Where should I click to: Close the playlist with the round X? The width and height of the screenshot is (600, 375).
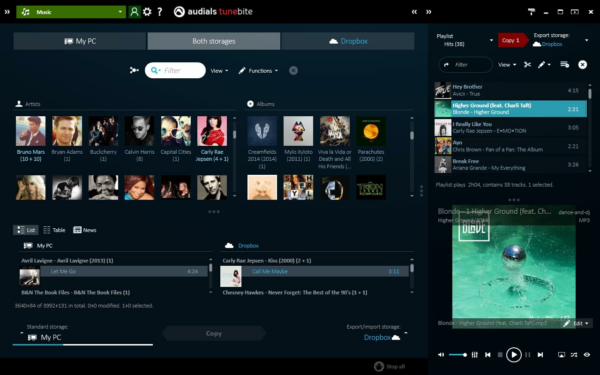[x=582, y=65]
